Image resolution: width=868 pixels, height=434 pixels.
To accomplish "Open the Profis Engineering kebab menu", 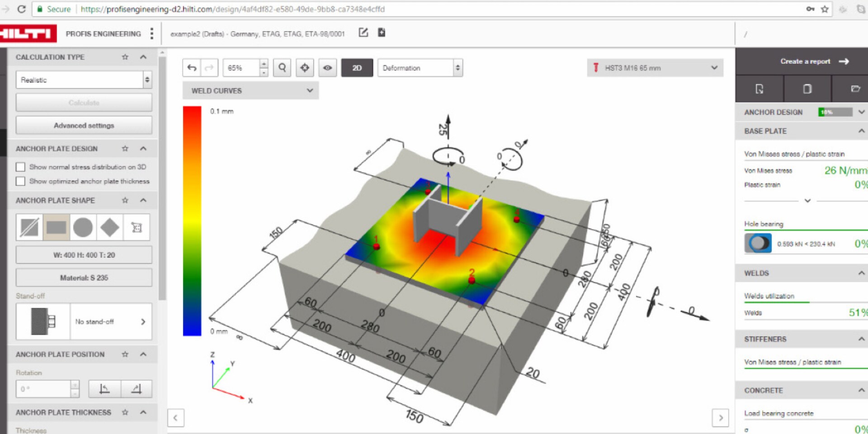I will [x=152, y=33].
